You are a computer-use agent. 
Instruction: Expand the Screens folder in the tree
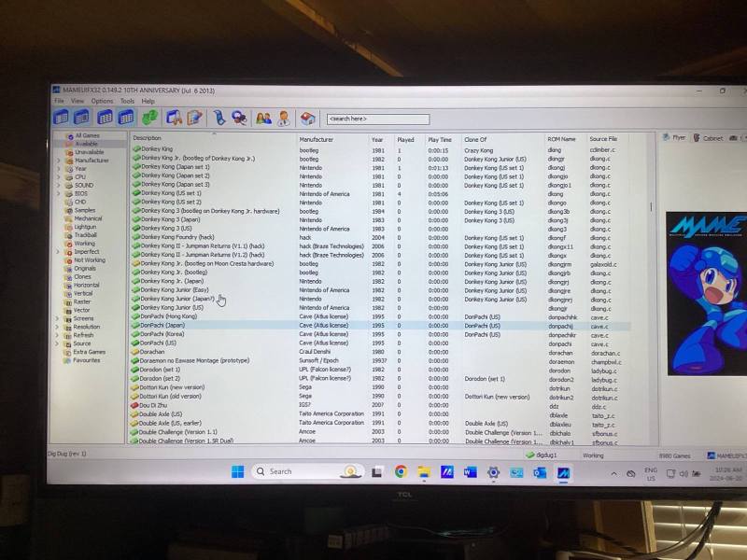pyautogui.click(x=58, y=318)
